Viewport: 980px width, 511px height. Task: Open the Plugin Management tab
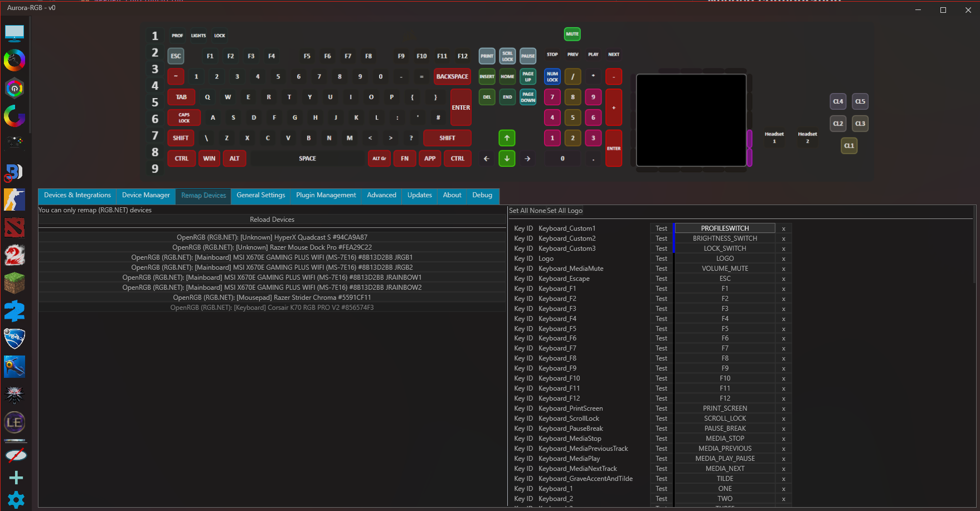point(326,196)
